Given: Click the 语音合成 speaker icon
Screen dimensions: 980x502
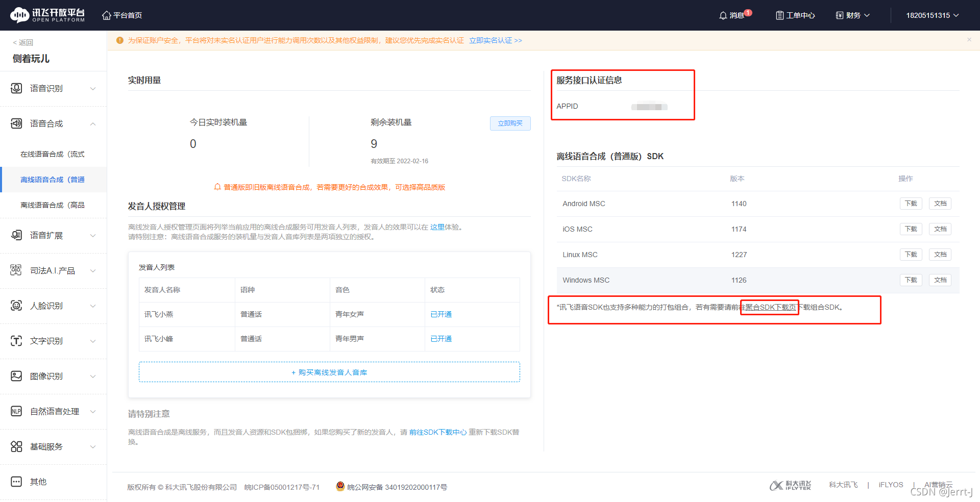Looking at the screenshot, I should tap(16, 123).
